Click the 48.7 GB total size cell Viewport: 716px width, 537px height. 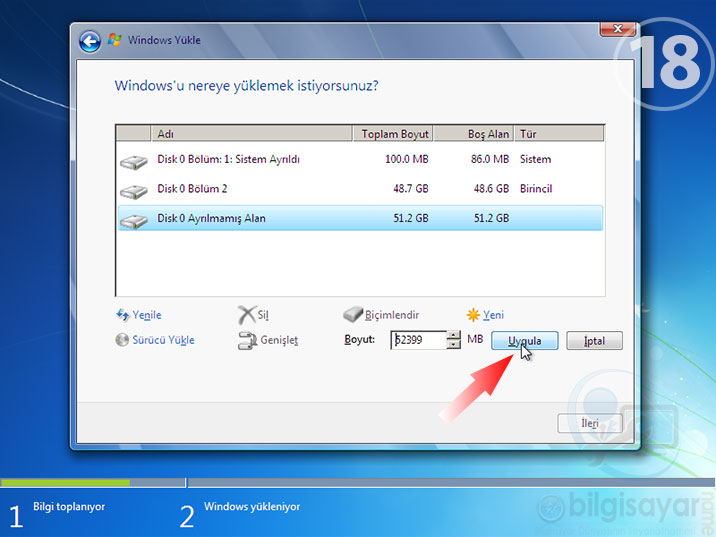click(x=411, y=189)
